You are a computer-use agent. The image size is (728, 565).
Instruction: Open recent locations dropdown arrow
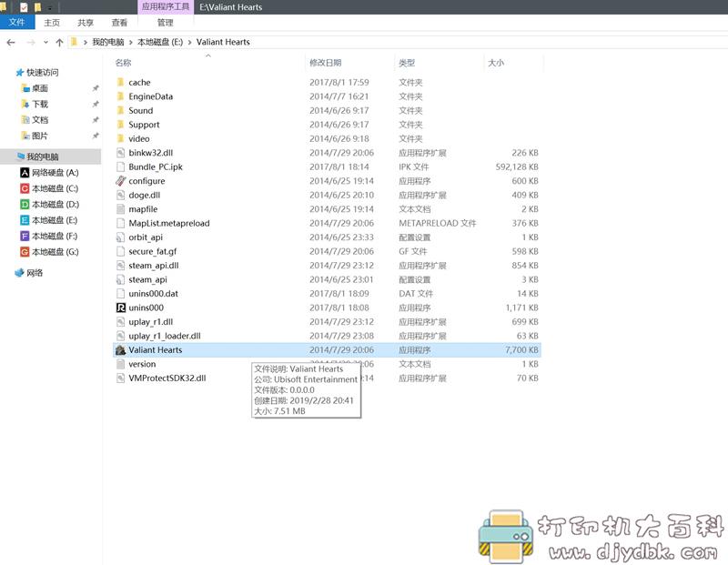(45, 42)
